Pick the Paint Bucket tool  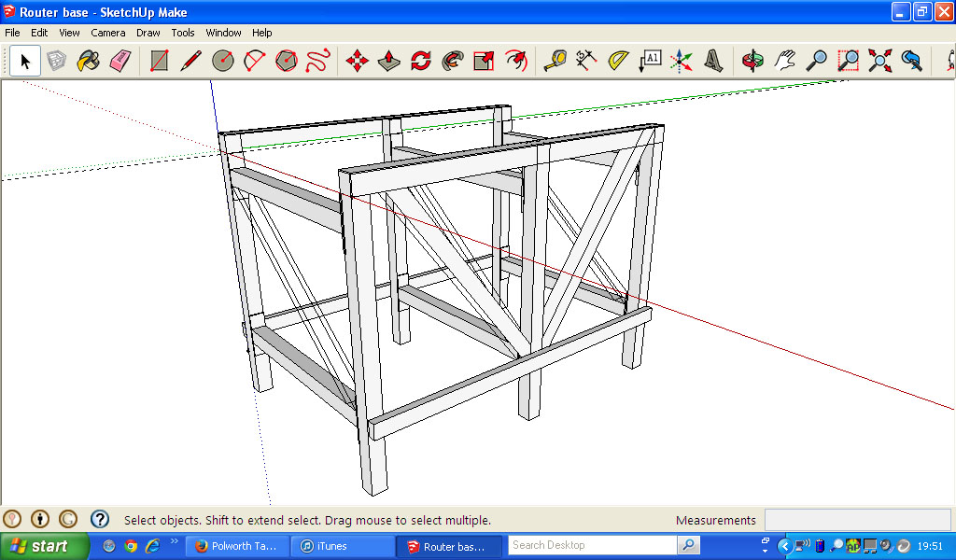pyautogui.click(x=88, y=62)
